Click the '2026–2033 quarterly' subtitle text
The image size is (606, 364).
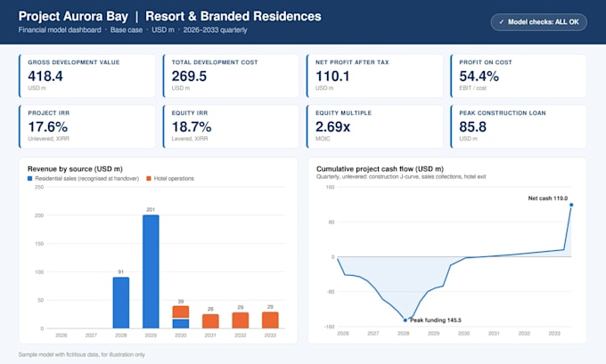click(x=215, y=29)
